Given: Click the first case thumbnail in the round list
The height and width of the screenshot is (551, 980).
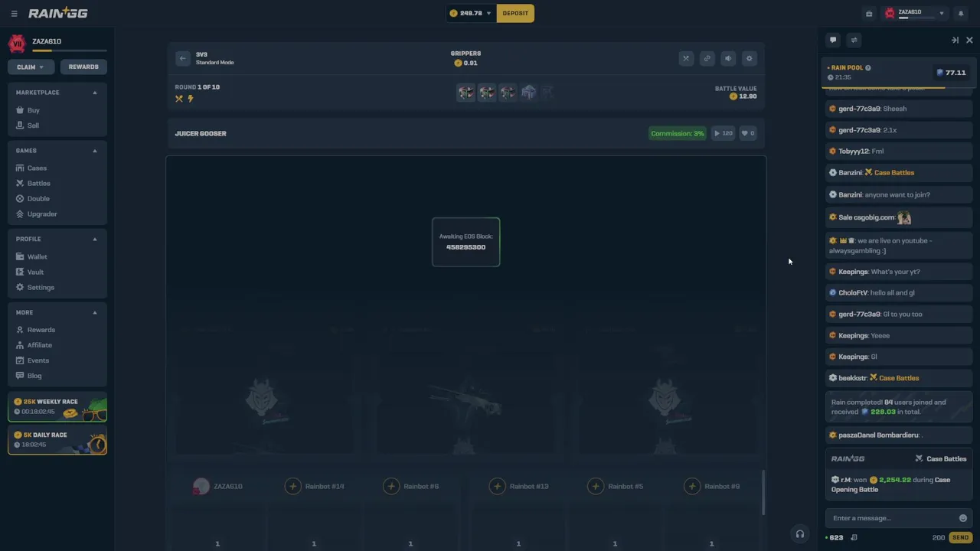Looking at the screenshot, I should 466,93.
